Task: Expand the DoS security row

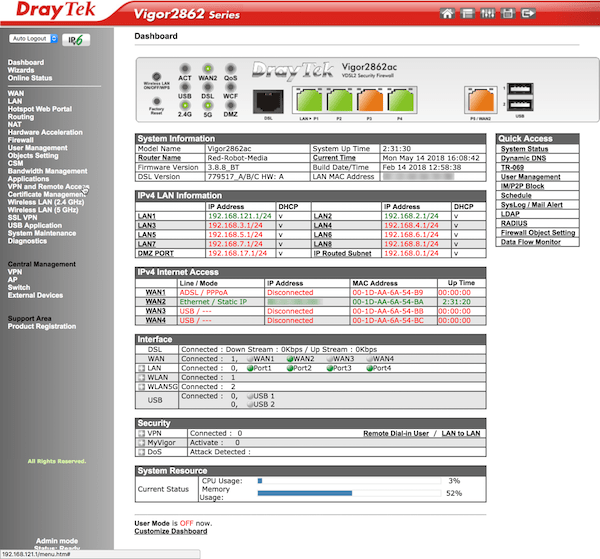Action: (x=141, y=452)
